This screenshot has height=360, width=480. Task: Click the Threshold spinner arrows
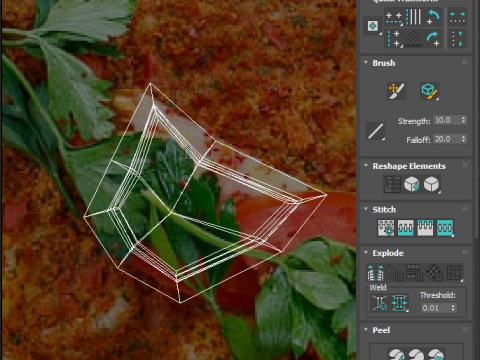453,308
